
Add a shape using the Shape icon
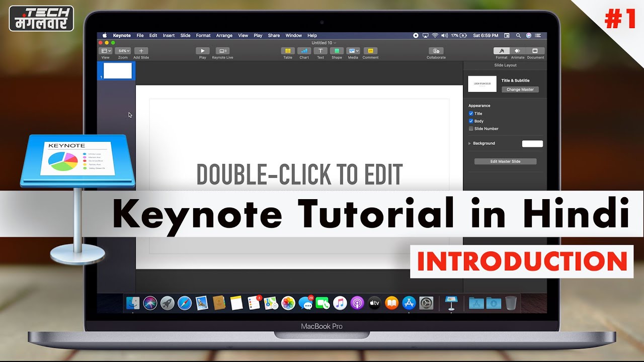337,51
